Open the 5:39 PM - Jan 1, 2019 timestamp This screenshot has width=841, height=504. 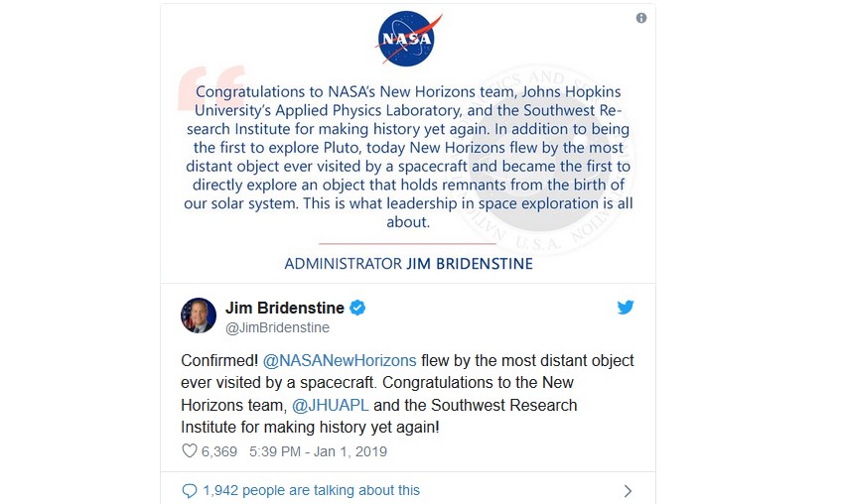pos(326,451)
